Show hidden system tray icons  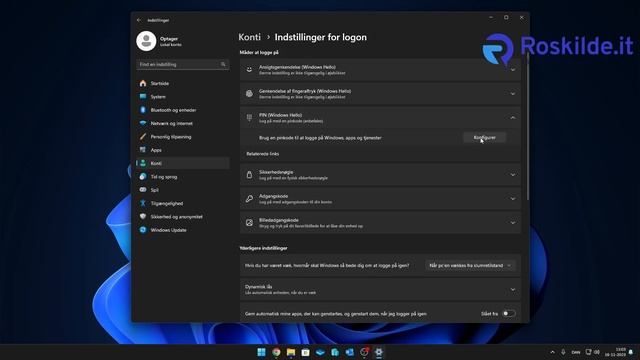pyautogui.click(x=552, y=352)
